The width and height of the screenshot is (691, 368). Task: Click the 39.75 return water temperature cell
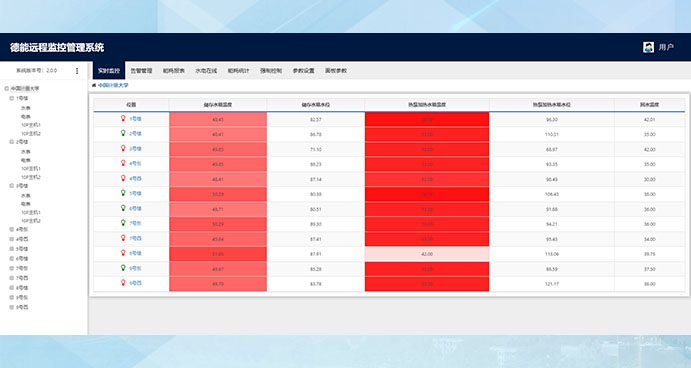tap(650, 254)
